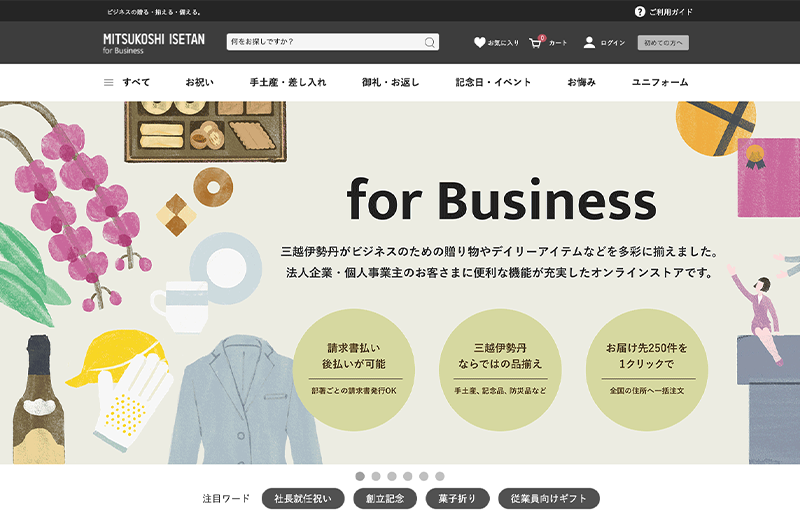The width and height of the screenshot is (800, 522).
Task: Open the お祝い menu category
Action: pyautogui.click(x=199, y=83)
